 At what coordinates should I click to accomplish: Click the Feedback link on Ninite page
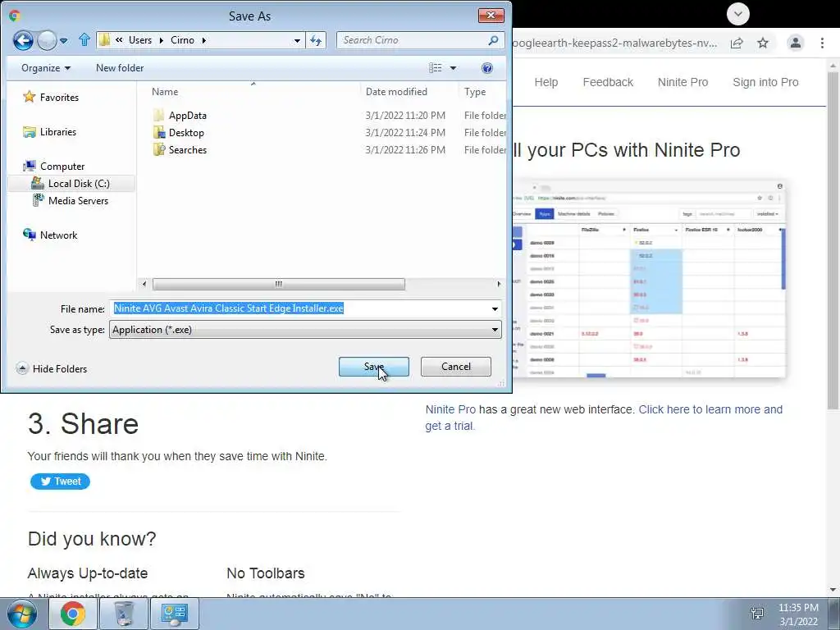(x=608, y=82)
